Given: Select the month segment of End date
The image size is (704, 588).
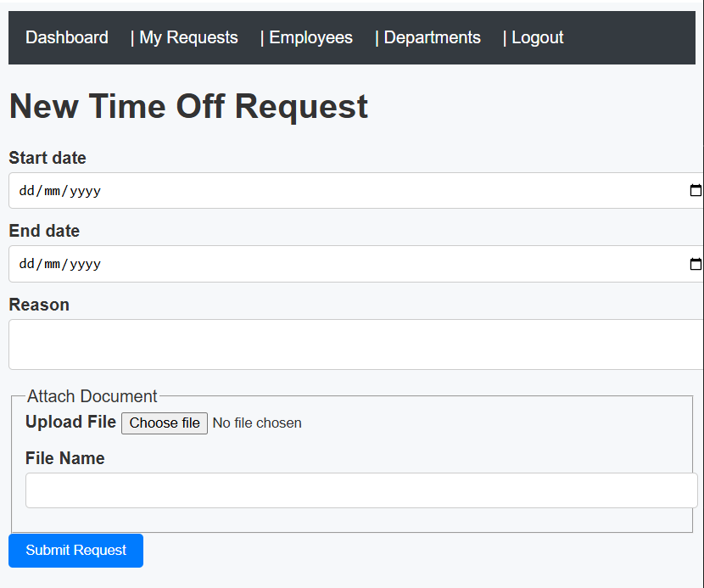Looking at the screenshot, I should tap(53, 264).
